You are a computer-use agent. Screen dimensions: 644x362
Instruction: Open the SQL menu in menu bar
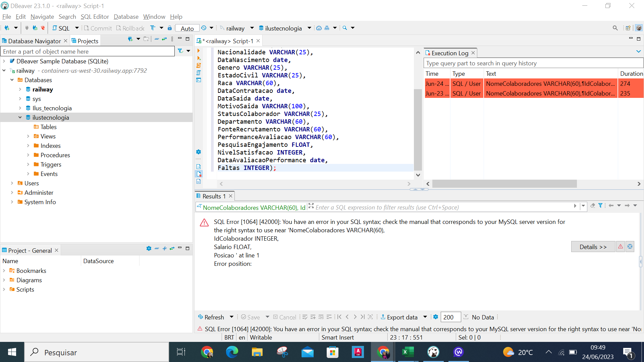tap(95, 16)
